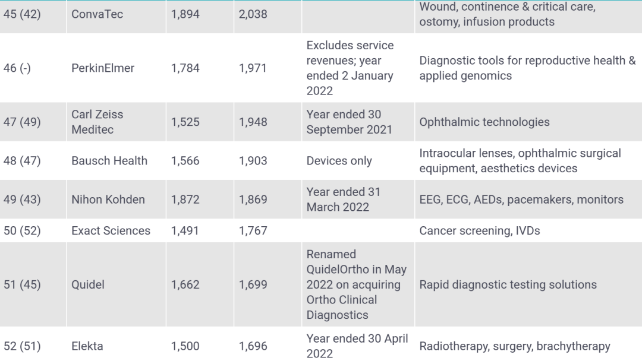
Task: Click Bausch Health's 1,566 value
Action: coord(185,161)
